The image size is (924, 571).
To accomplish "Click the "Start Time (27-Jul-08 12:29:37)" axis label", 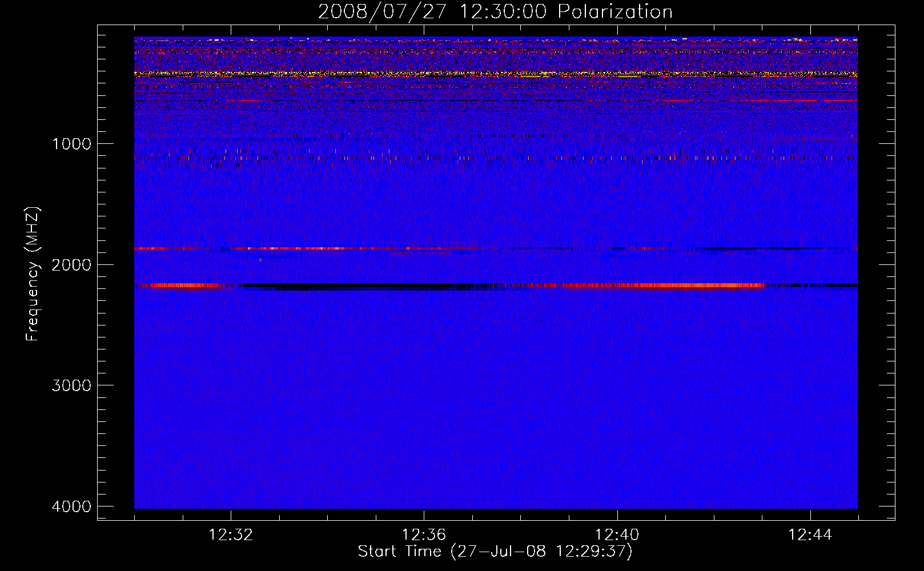I will pos(495,552).
